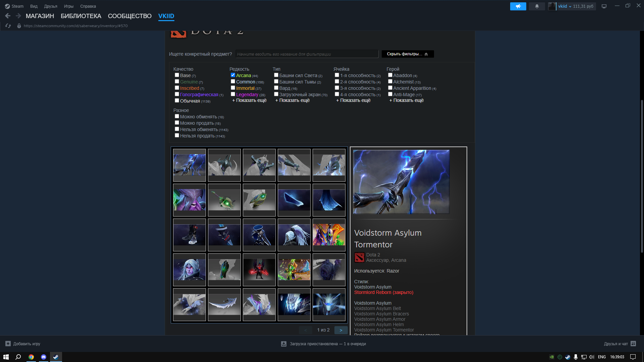Go to the МАГАЗИН tab
This screenshot has width=644, height=362.
40,16
